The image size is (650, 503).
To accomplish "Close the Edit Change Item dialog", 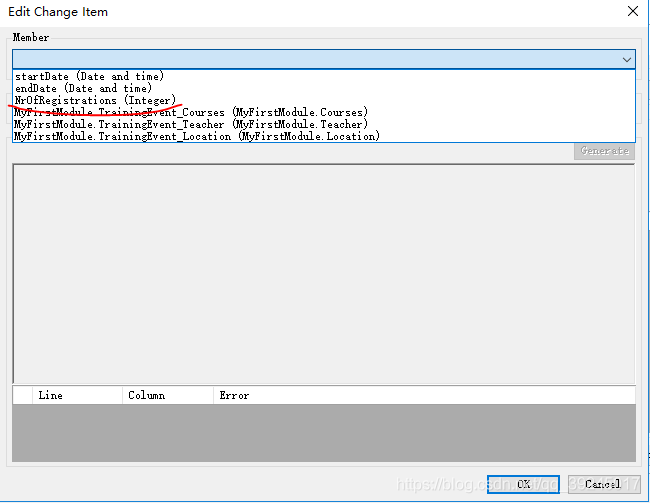I will 631,11.
